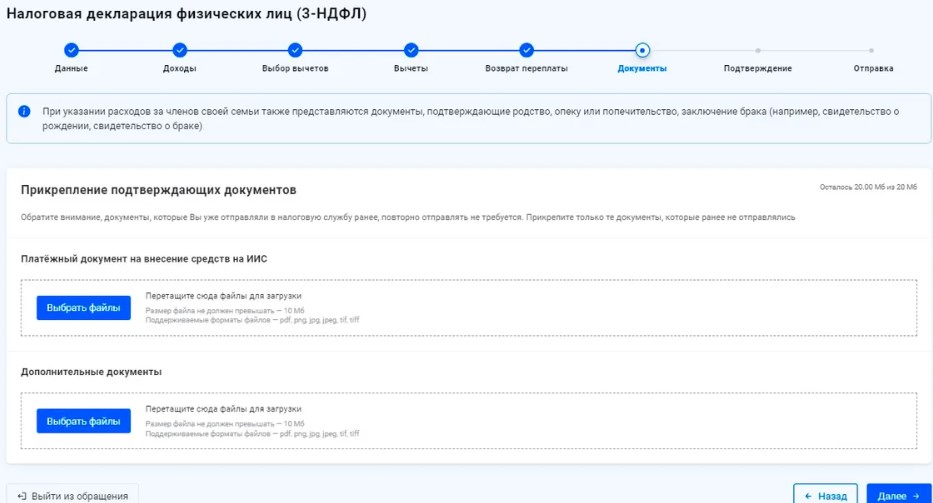Select the Отправка step label
The height and width of the screenshot is (503, 933).
pos(873,68)
